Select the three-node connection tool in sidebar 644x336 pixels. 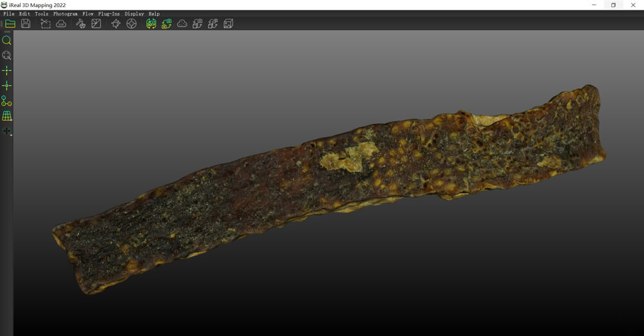coord(7,101)
